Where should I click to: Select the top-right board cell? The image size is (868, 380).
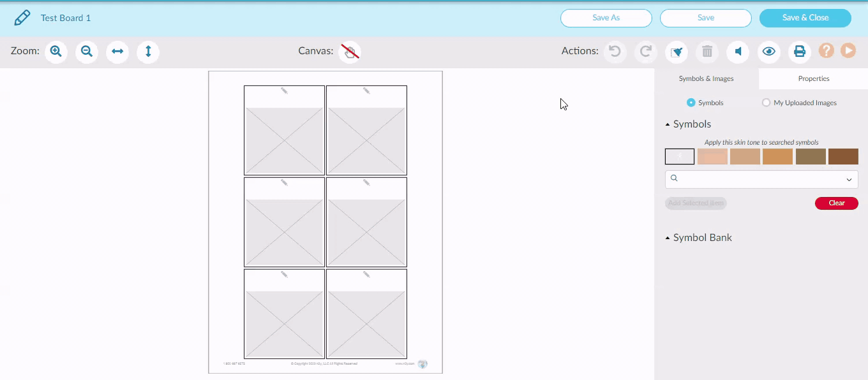[366, 131]
